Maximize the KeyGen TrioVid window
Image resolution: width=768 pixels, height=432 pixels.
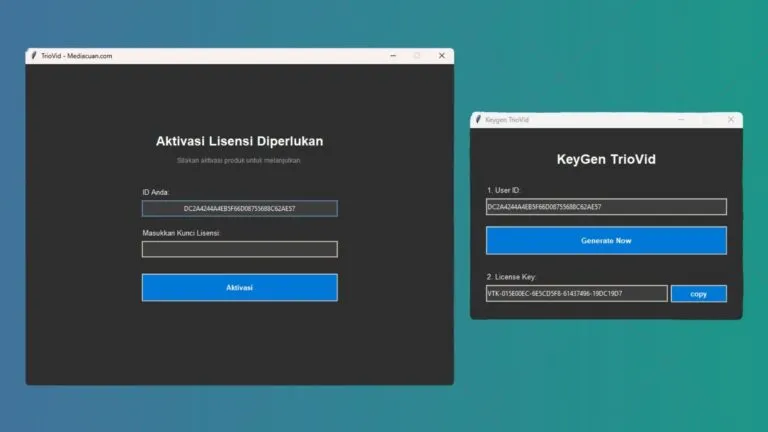pos(706,120)
